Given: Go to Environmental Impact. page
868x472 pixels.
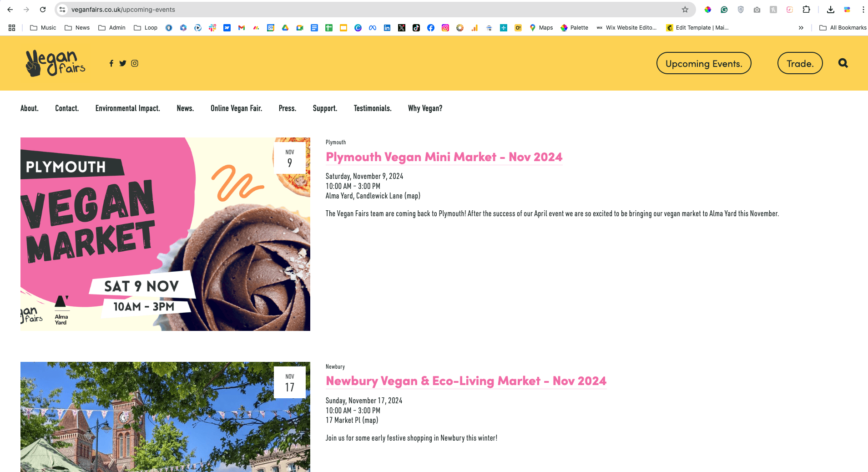Looking at the screenshot, I should pos(128,108).
